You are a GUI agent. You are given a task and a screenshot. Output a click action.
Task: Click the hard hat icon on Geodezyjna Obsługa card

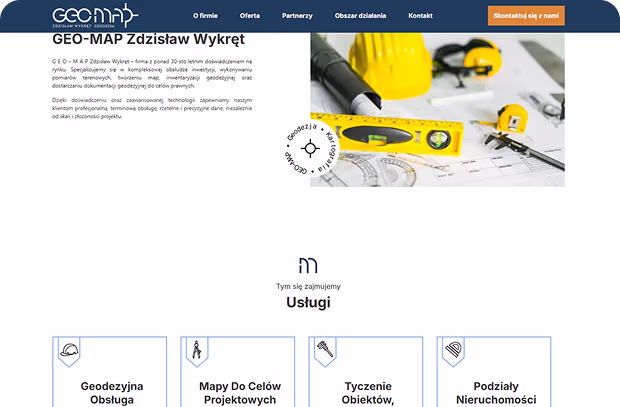pyautogui.click(x=69, y=350)
